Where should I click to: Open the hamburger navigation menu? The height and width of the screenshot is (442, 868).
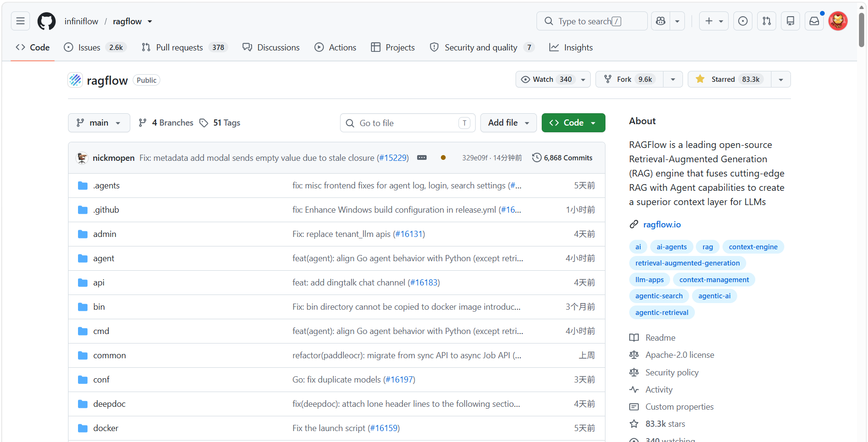tap(20, 21)
